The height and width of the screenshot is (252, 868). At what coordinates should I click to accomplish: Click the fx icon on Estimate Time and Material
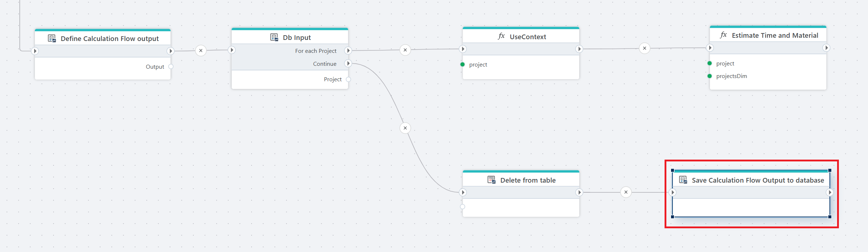723,35
